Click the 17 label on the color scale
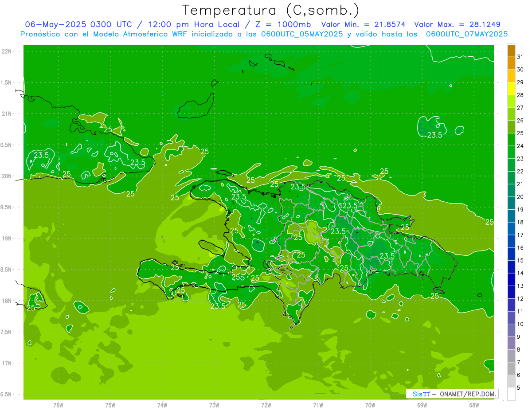This screenshot has width=532, height=411. pyautogui.click(x=520, y=235)
